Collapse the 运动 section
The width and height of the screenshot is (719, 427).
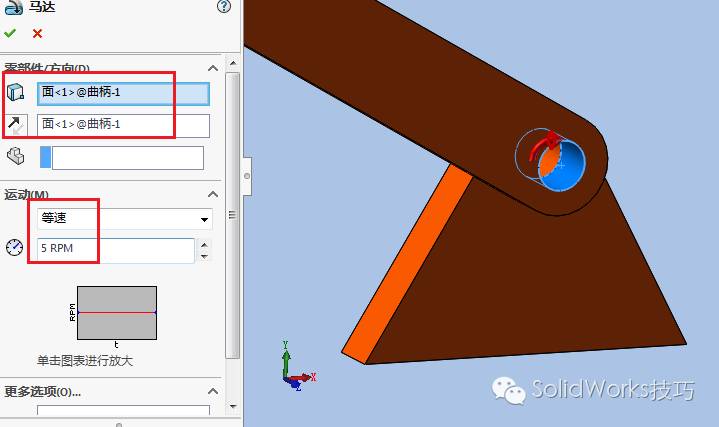point(212,194)
